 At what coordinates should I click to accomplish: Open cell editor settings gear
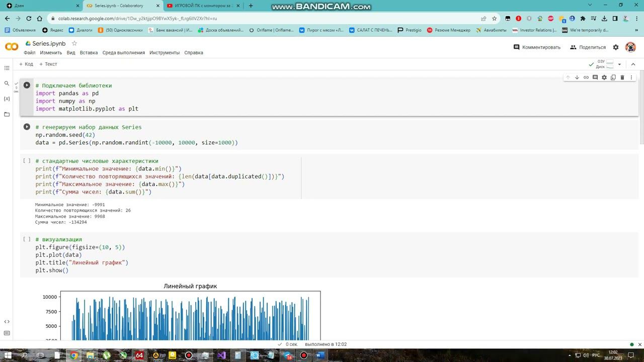pos(604,77)
